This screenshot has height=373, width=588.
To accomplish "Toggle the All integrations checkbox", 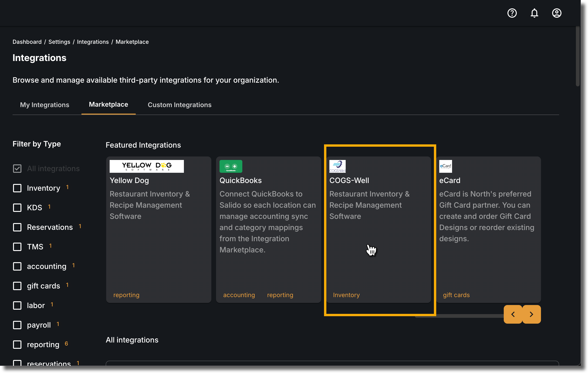I will click(x=17, y=169).
